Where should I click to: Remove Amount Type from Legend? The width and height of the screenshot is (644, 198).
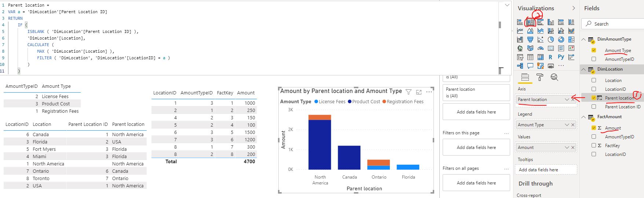point(573,125)
